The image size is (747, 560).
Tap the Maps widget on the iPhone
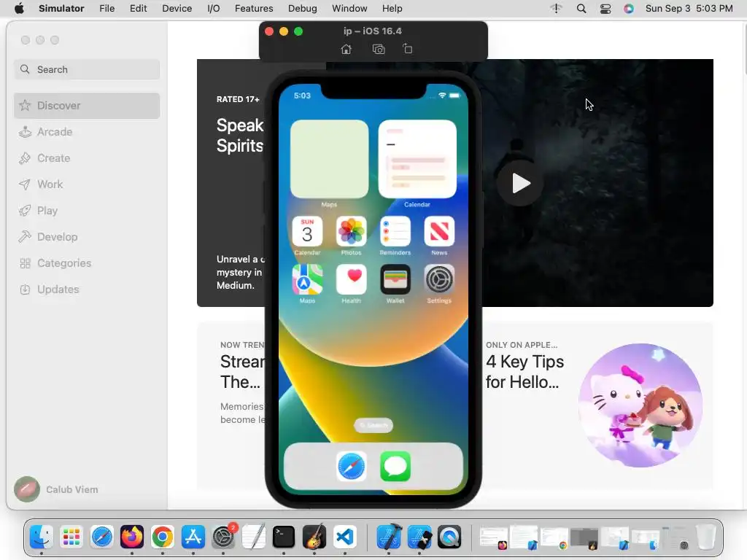coord(329,159)
